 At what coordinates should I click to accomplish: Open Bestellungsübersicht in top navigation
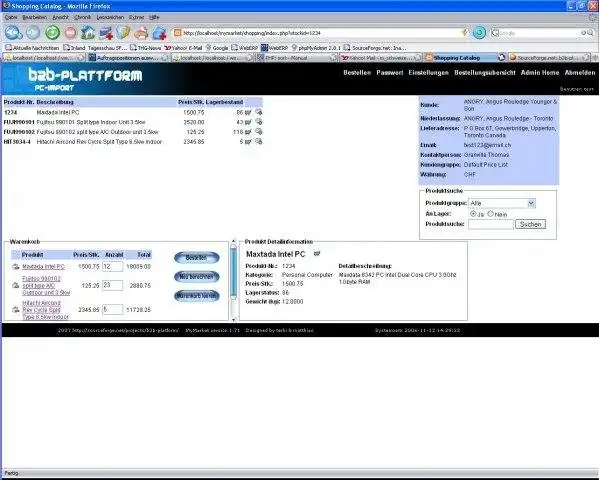[484, 73]
